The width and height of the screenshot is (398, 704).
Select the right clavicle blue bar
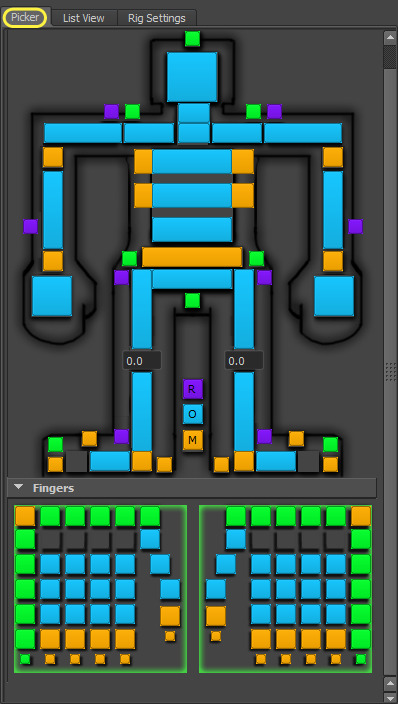click(237, 133)
